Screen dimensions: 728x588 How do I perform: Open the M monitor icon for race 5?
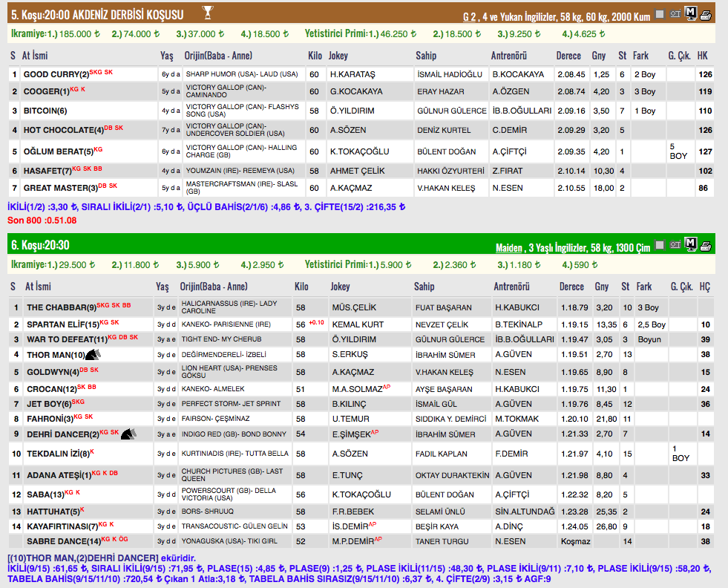click(691, 13)
